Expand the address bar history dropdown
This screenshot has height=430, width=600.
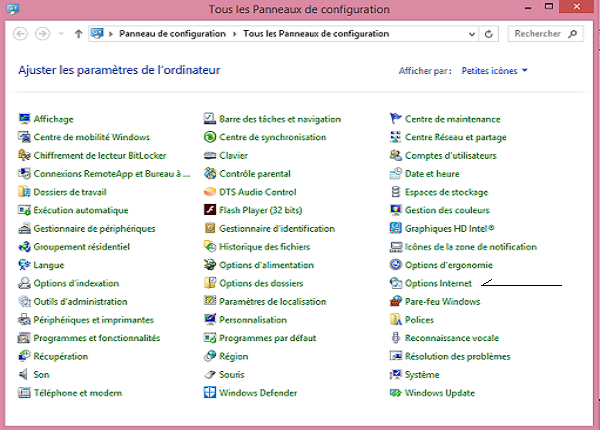(x=472, y=34)
